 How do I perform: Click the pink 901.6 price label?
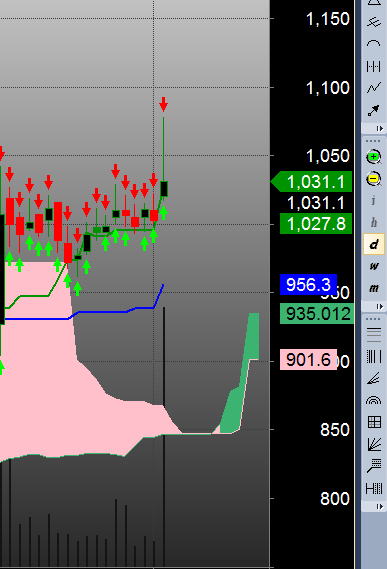click(x=309, y=360)
